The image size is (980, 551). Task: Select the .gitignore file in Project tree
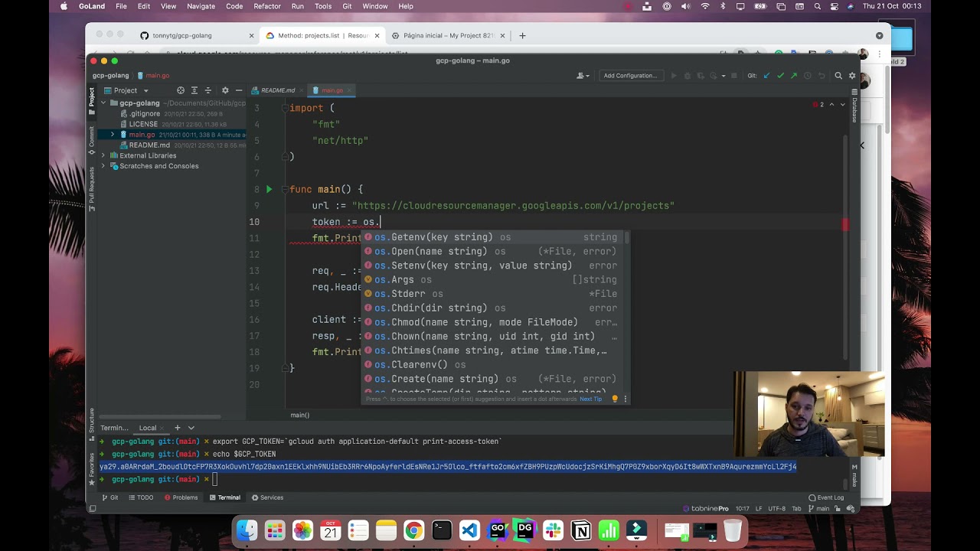click(x=144, y=113)
